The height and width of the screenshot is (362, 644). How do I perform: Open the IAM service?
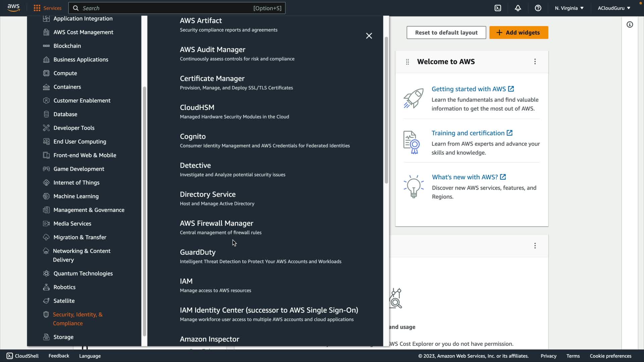coord(186,281)
